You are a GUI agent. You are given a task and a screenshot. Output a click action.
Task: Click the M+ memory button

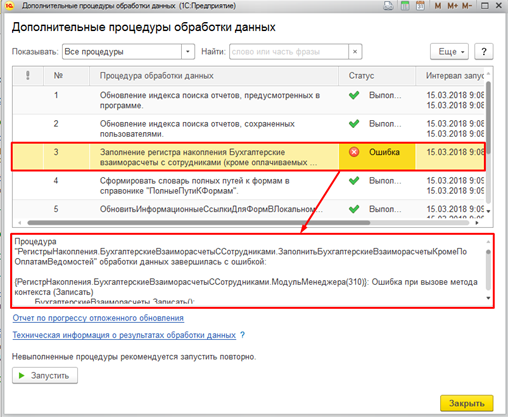[x=453, y=6]
